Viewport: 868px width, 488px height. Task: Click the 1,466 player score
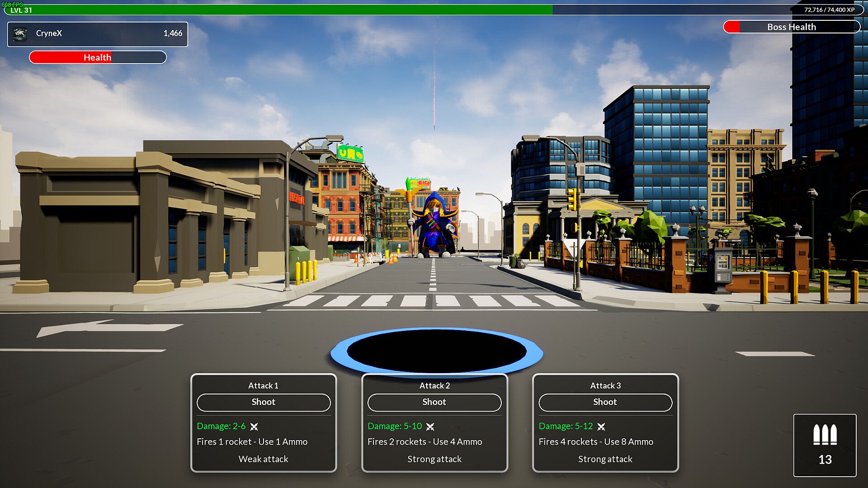[173, 33]
